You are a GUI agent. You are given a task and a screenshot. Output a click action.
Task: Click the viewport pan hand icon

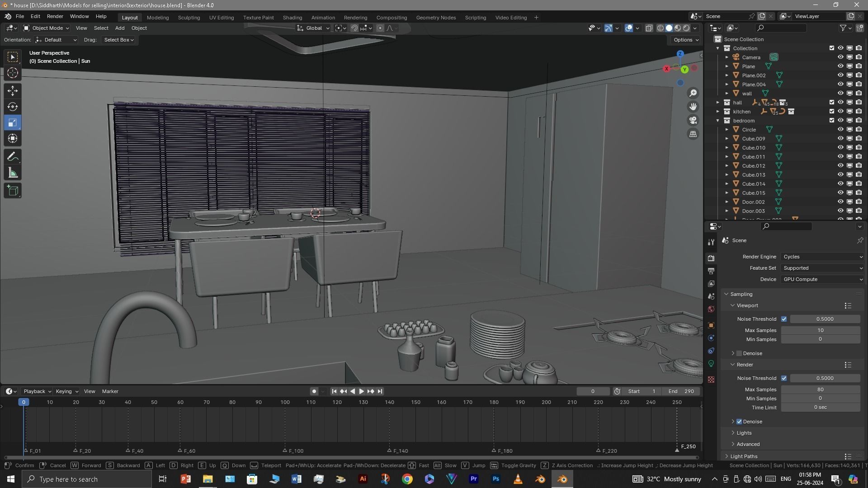[693, 107]
